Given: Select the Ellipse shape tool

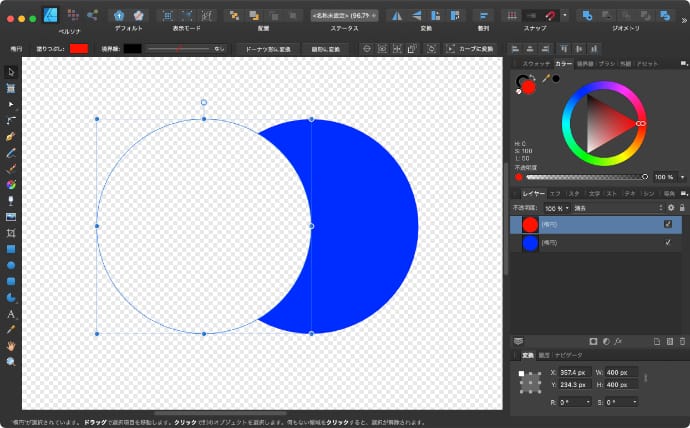Looking at the screenshot, I should [x=11, y=265].
